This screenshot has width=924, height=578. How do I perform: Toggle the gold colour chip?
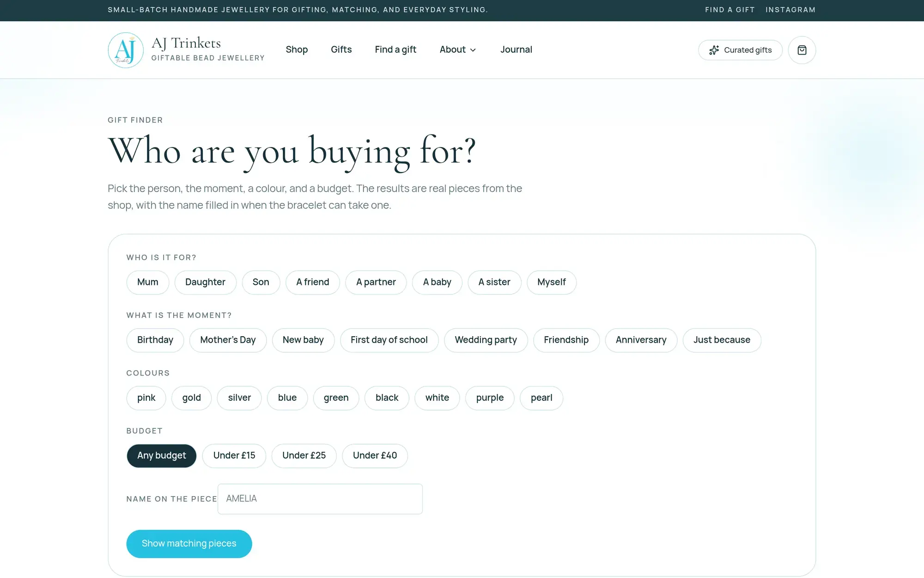pyautogui.click(x=191, y=398)
